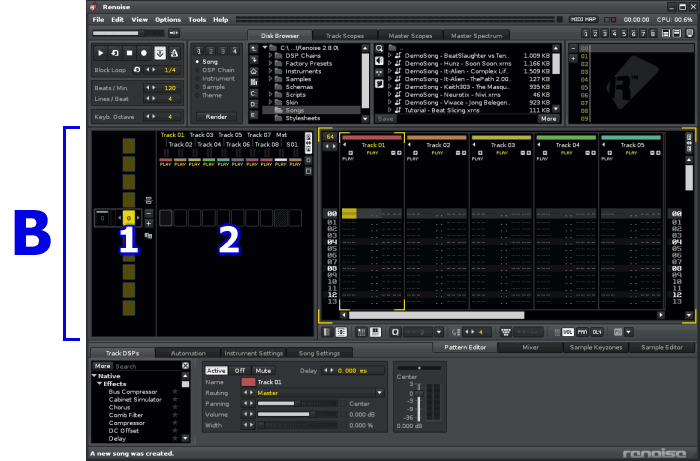The height and width of the screenshot is (461, 700).
Task: Click the DSP Search input field
Action: 147,366
